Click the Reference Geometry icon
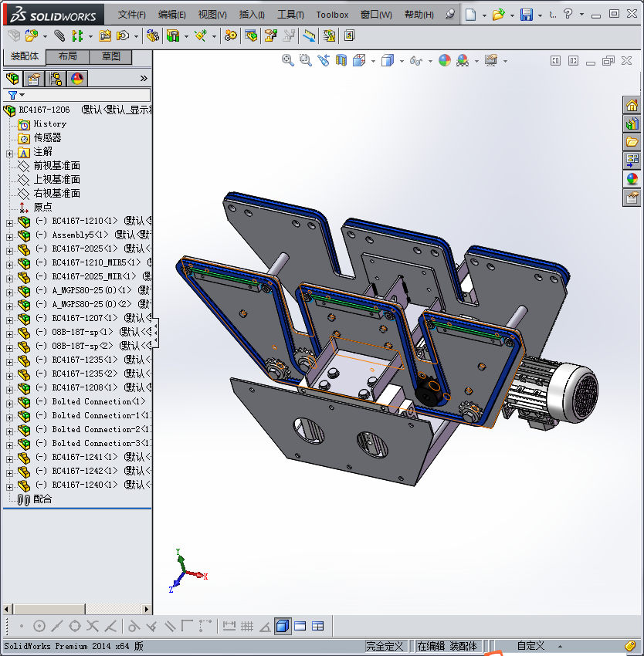Viewport: 644px width, 656px height. coord(201,36)
